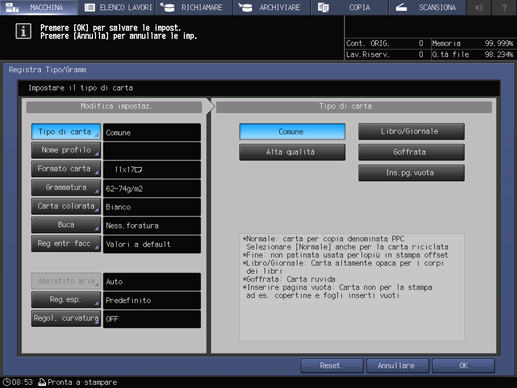Screen dimensions: 517x388
Task: Select Goffrata paper type
Action: click(x=411, y=152)
